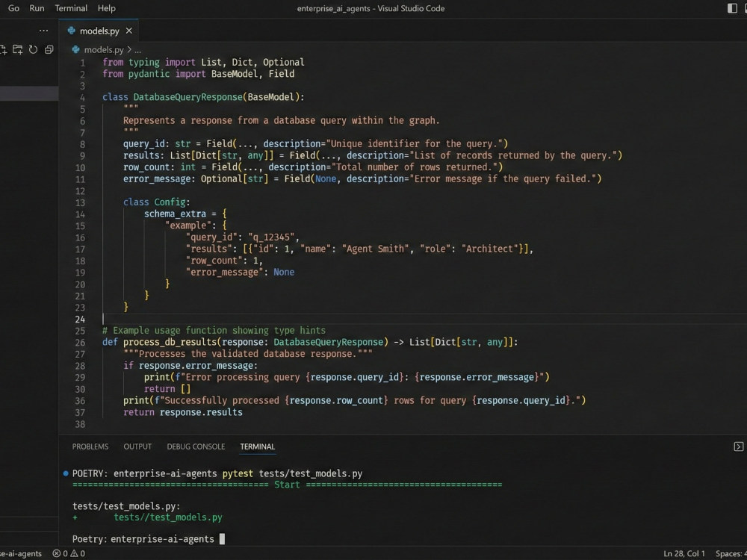The width and height of the screenshot is (747, 560).
Task: Click '"Agent Smith"' string on line 17
Action: pyautogui.click(x=376, y=249)
